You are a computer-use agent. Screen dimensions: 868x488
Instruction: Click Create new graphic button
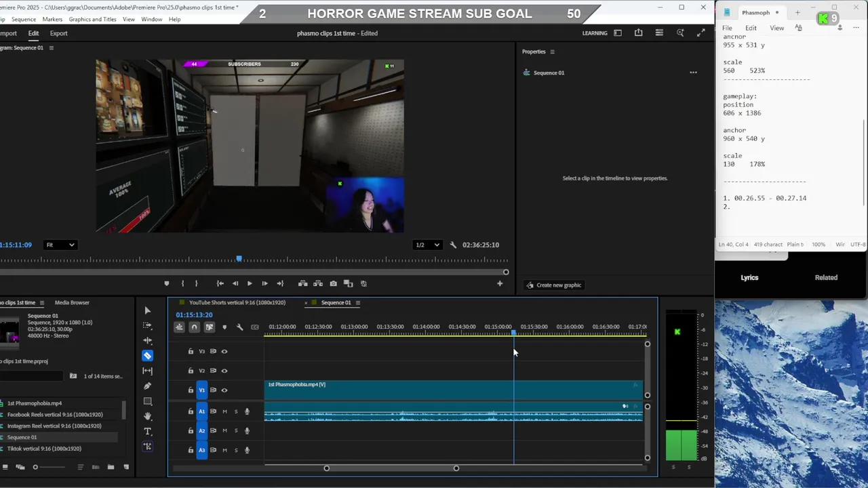pos(553,285)
